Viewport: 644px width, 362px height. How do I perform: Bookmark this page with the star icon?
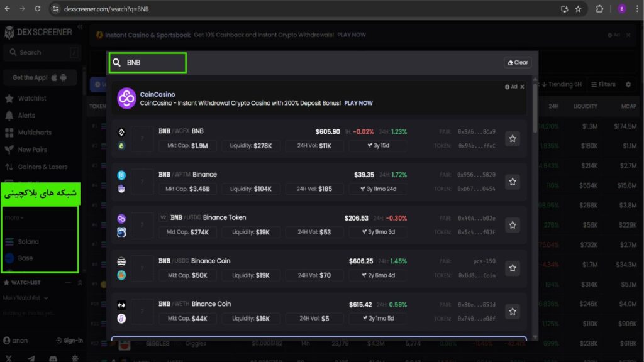579,9
